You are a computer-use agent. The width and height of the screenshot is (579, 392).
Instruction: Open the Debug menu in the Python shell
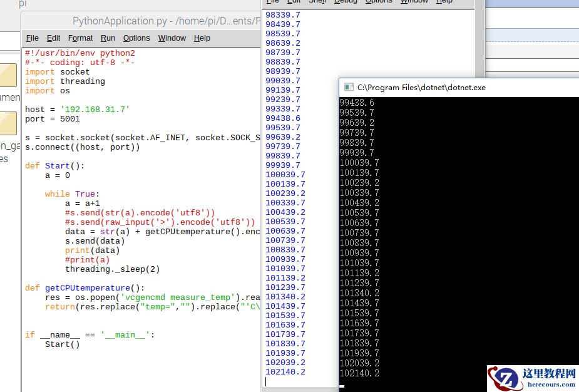(346, 2)
